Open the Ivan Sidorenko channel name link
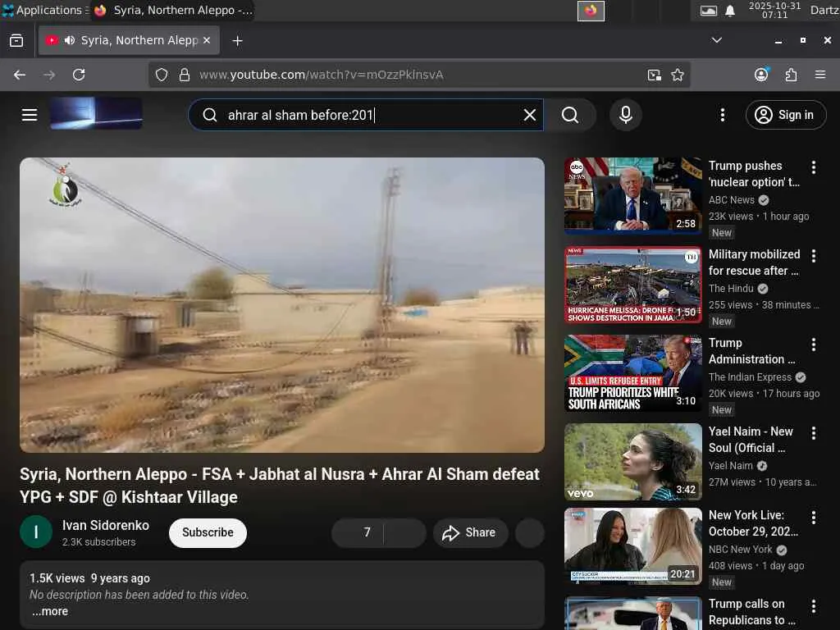Screen dimensions: 840x630 coord(106,525)
